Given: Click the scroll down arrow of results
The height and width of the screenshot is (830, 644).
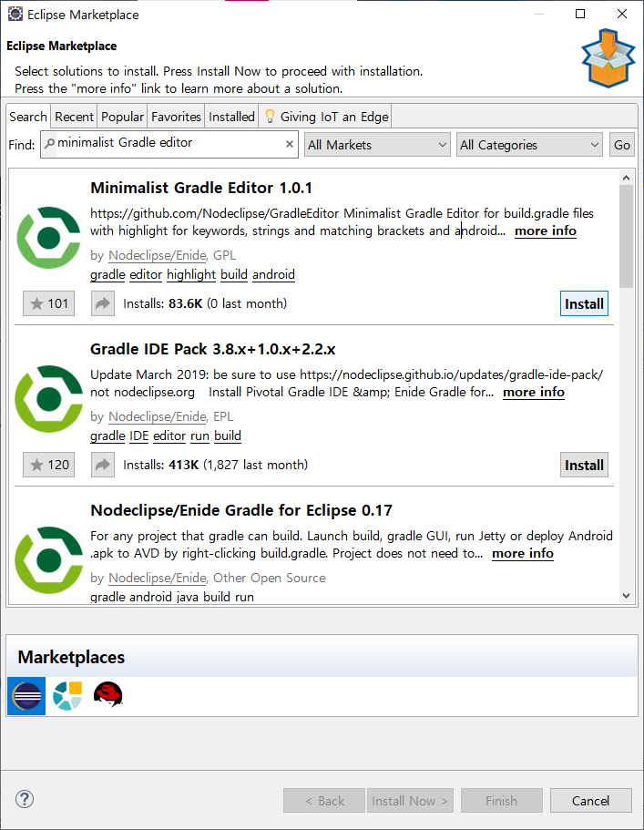Looking at the screenshot, I should (626, 596).
